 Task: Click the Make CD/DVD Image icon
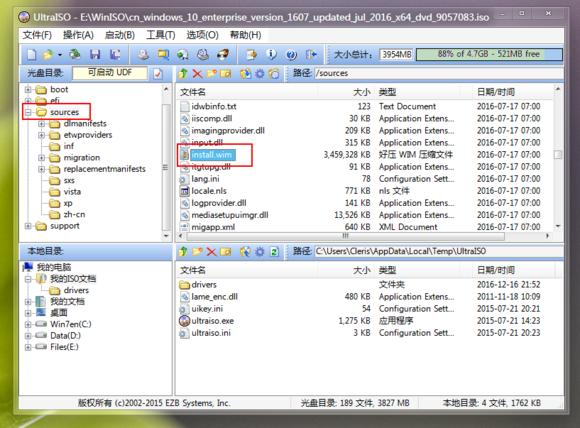[x=144, y=55]
